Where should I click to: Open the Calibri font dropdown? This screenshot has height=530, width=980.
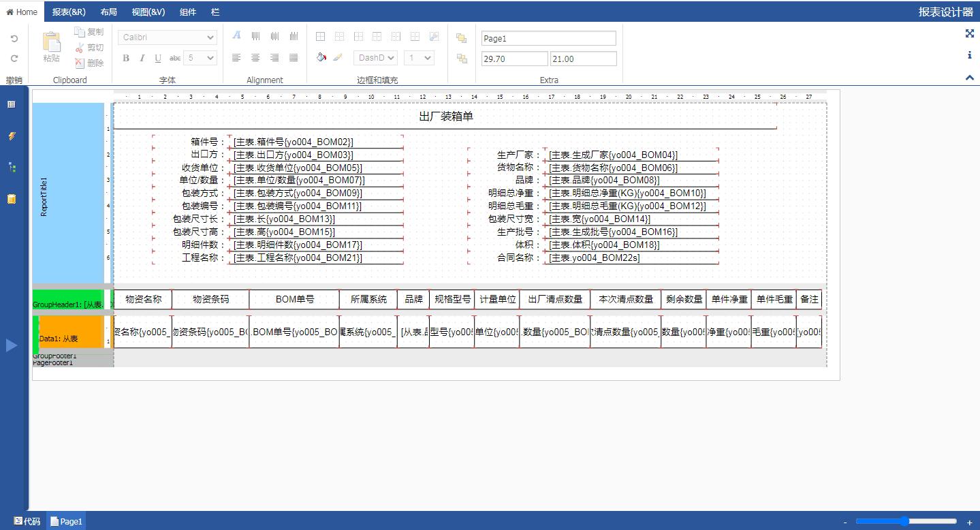click(168, 37)
